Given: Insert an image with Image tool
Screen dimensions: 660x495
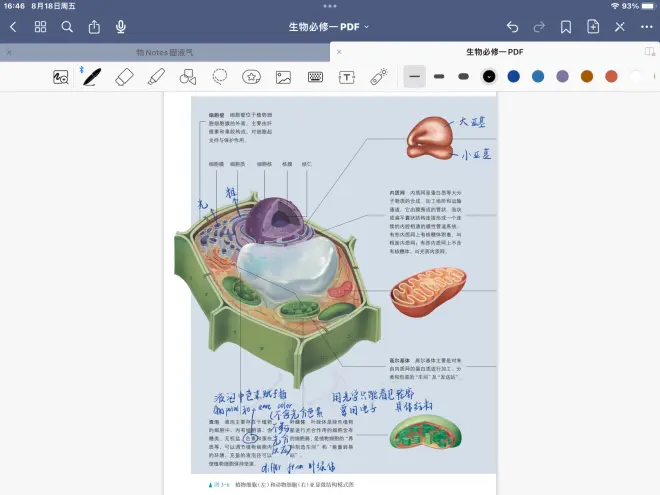Looking at the screenshot, I should coord(283,76).
